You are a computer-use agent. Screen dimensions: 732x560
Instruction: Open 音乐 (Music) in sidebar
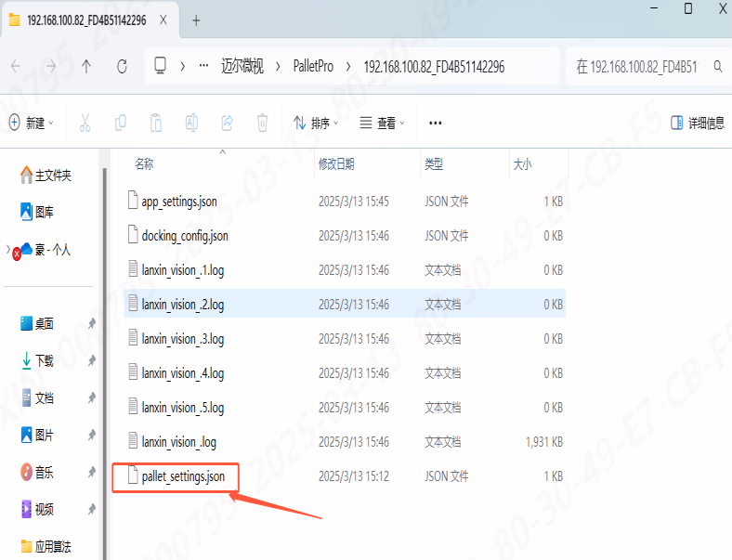pyautogui.click(x=37, y=473)
